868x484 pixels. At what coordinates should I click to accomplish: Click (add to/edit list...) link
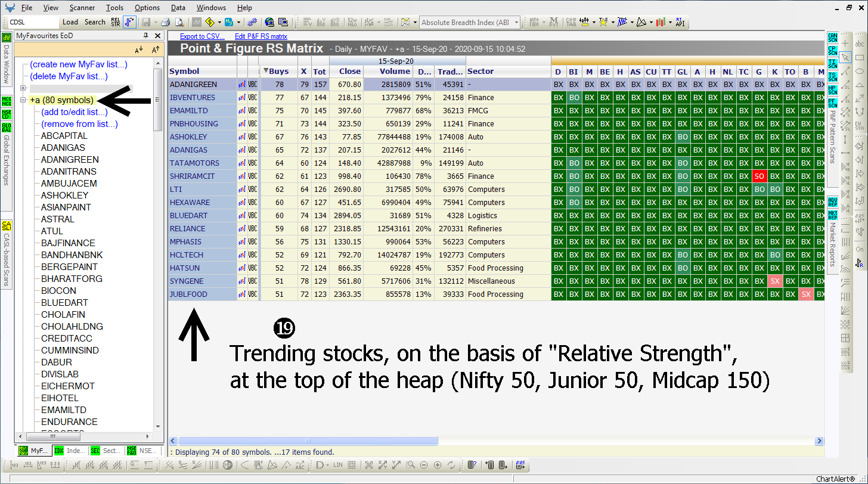pos(75,112)
